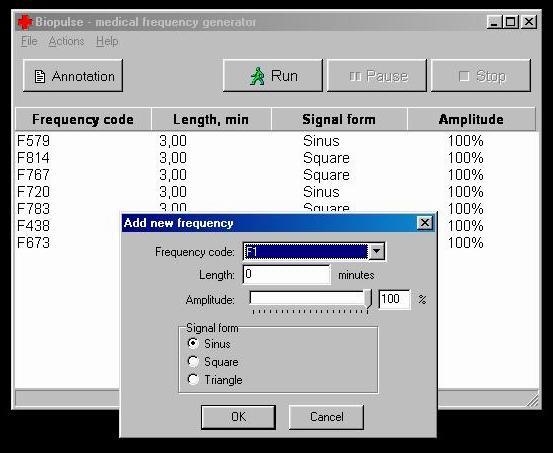The width and height of the screenshot is (553, 453).
Task: Click the Amplitude column header
Action: (471, 119)
